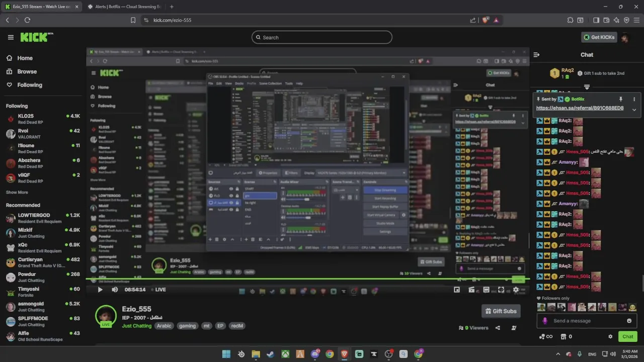Open pinned BotRix referral link
This screenshot has height=362, width=644.
[580, 108]
